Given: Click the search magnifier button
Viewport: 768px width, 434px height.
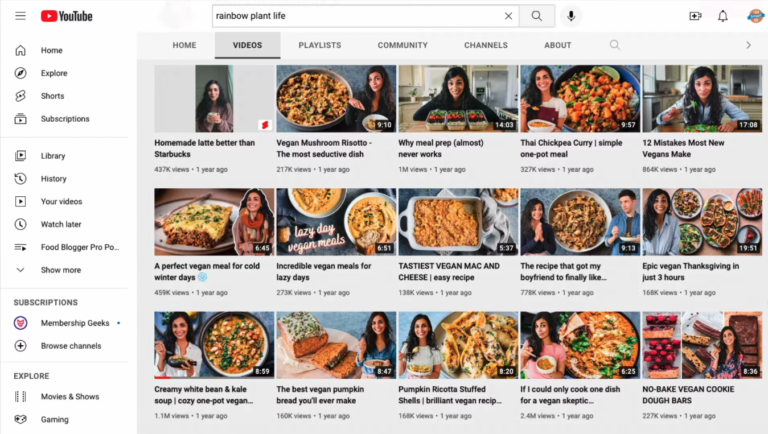Looking at the screenshot, I should (x=537, y=16).
